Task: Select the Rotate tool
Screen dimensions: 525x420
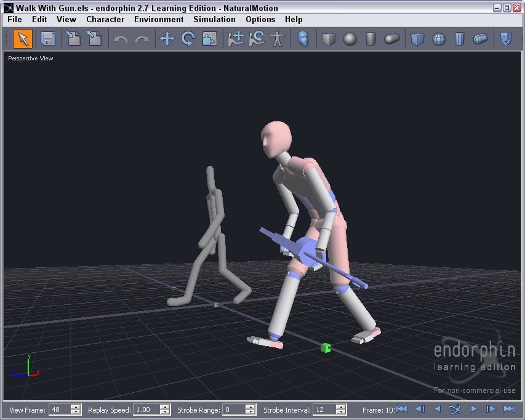Action: 188,39
